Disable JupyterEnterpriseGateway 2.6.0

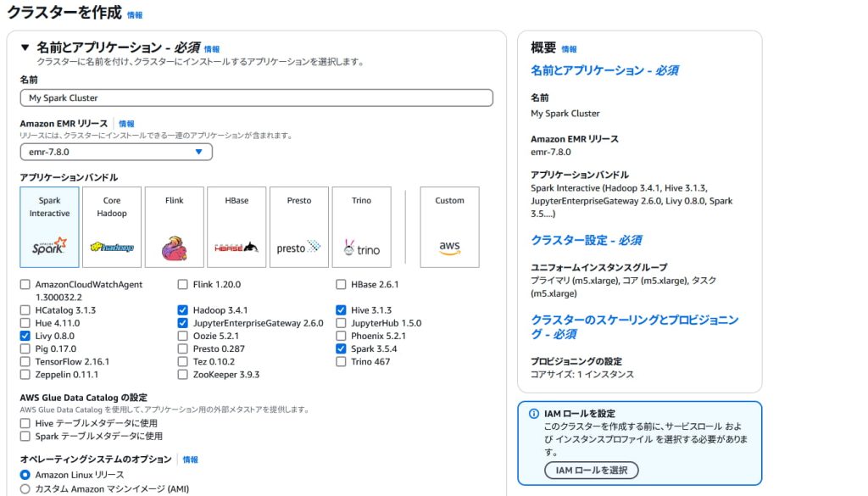tap(183, 323)
